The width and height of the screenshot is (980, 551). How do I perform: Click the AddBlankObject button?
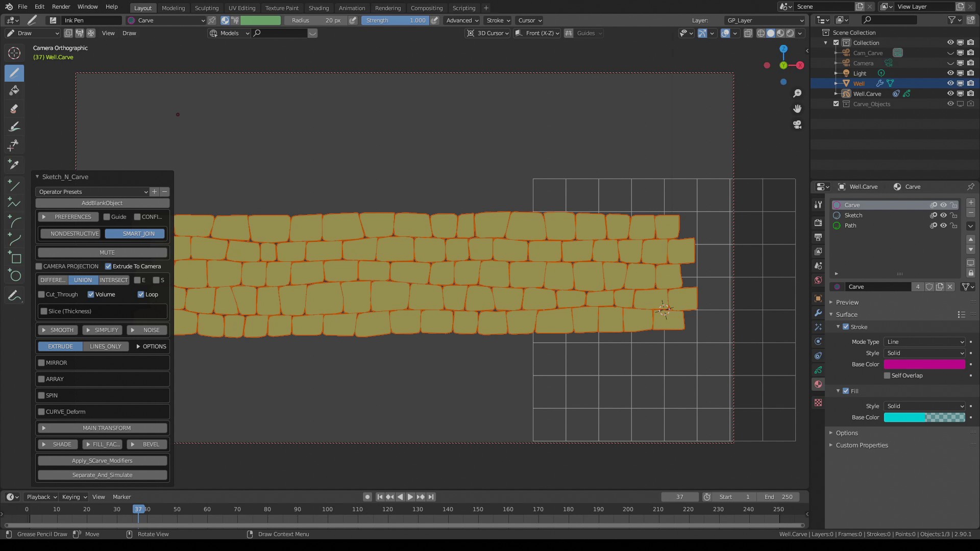tap(102, 203)
